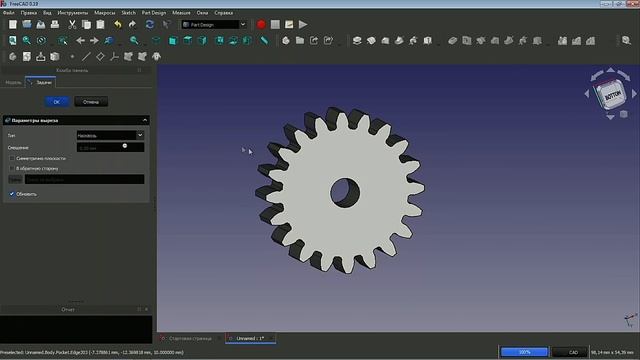Uncheck the update view checkbox

tap(12, 194)
